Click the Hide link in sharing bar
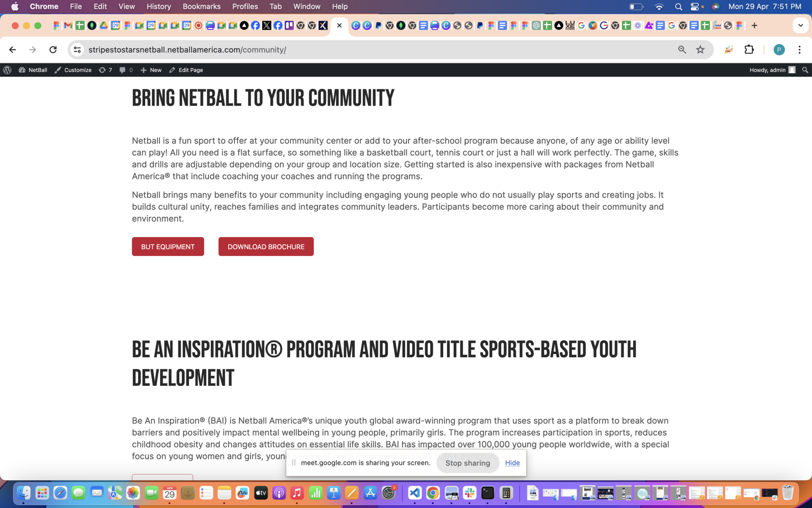 coord(512,463)
